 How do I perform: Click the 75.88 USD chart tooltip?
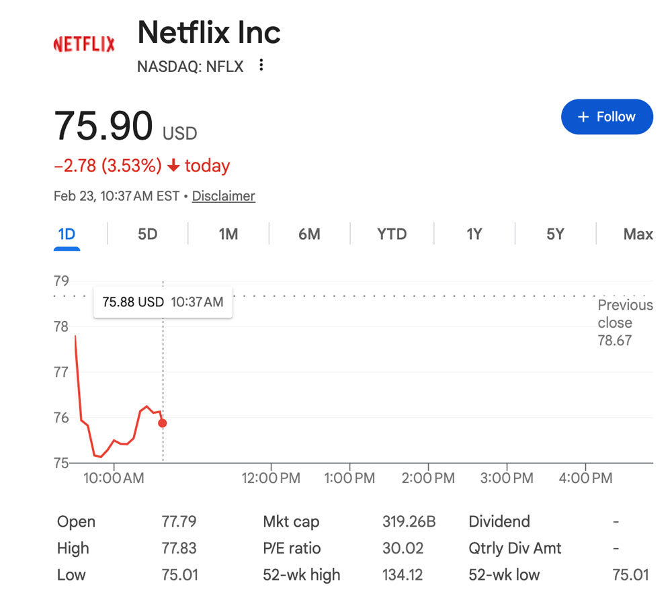pyautogui.click(x=163, y=302)
